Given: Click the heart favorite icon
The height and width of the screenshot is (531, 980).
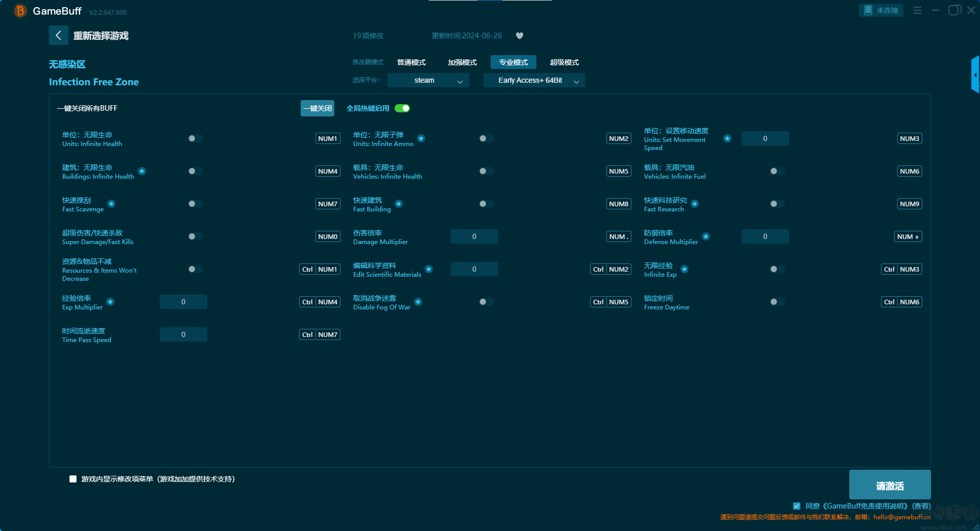Looking at the screenshot, I should 520,36.
